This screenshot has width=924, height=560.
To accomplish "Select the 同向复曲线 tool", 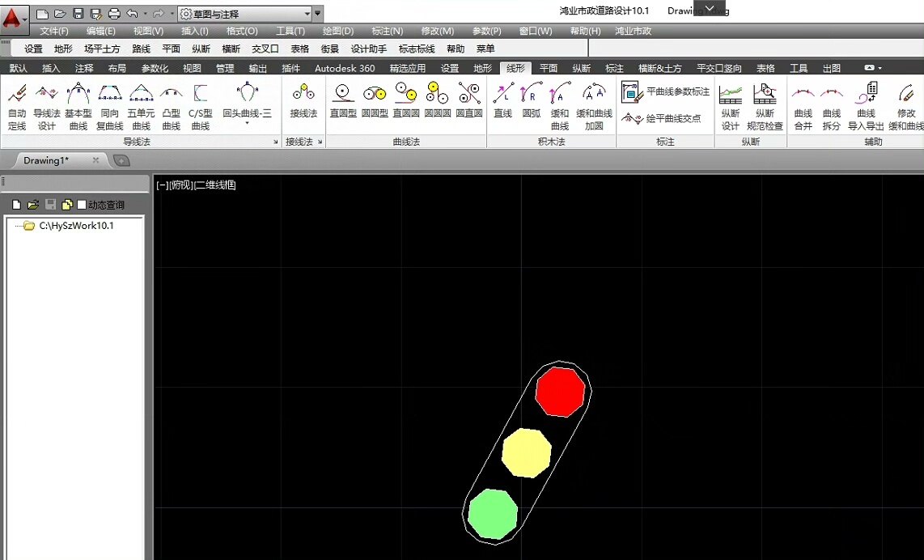I will click(x=109, y=107).
